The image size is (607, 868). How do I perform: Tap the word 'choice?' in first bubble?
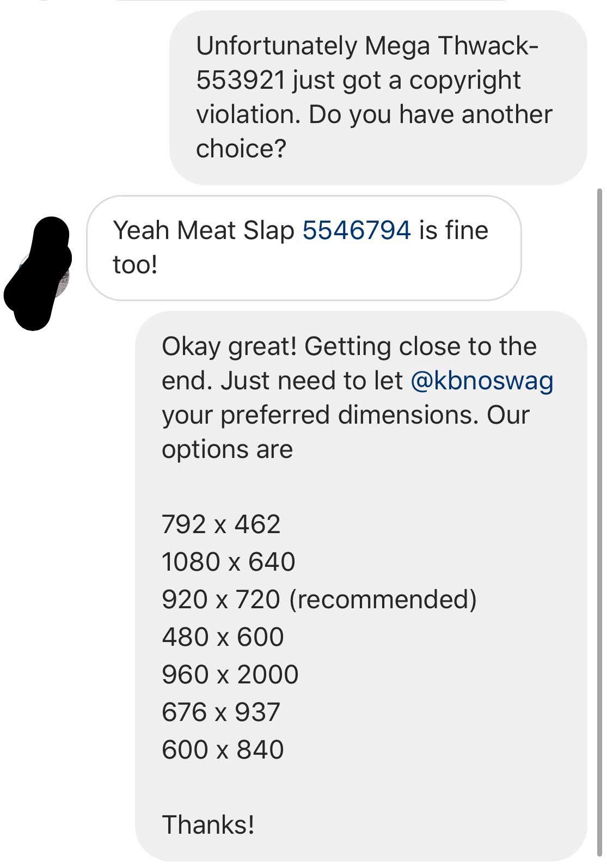coord(241,149)
